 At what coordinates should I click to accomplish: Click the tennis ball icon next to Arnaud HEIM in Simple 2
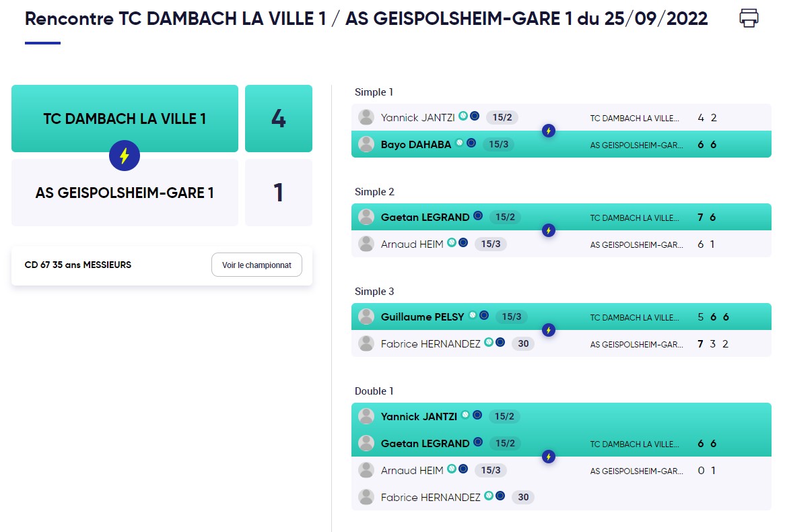point(452,243)
